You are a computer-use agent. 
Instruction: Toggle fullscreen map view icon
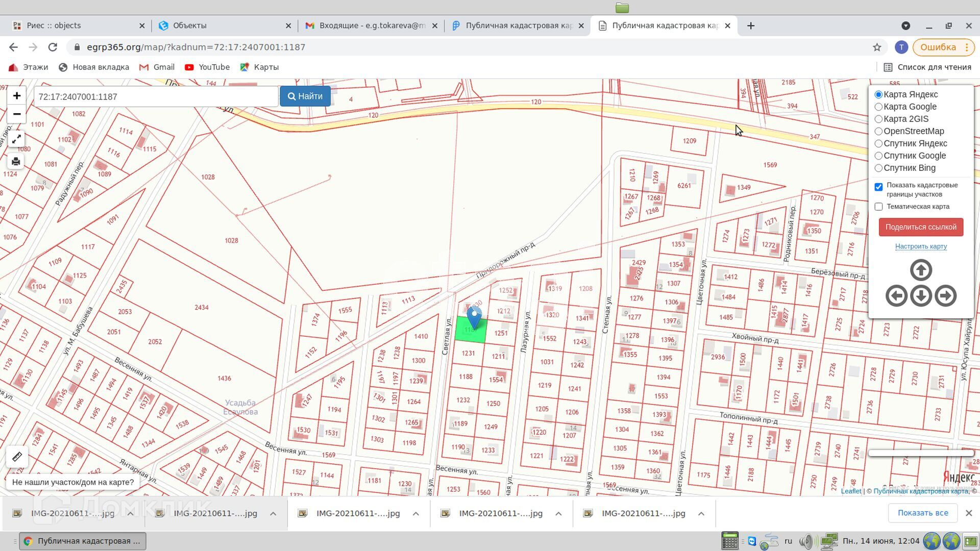click(x=16, y=139)
